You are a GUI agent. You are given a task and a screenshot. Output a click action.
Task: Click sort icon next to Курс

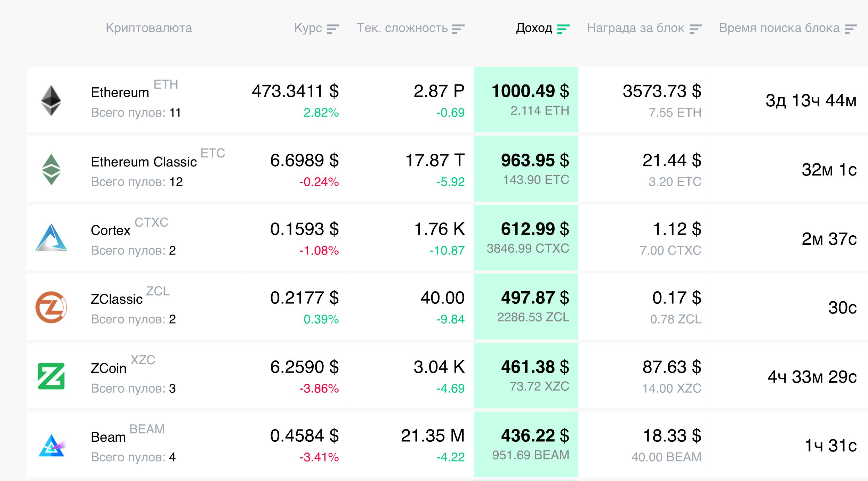(x=333, y=29)
